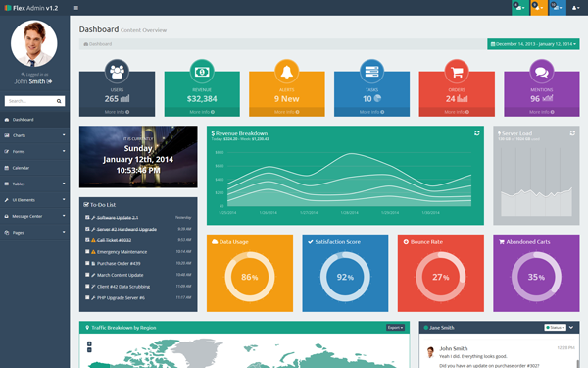Click the Bounce Rate 27% donut gauge
Image resolution: width=588 pixels, height=368 pixels.
(441, 277)
